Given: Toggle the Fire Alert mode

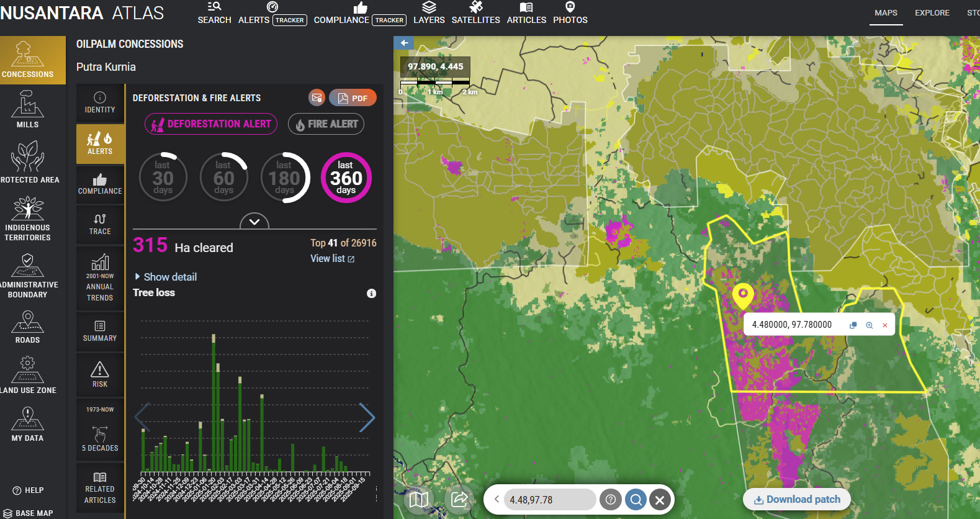Looking at the screenshot, I should (326, 124).
